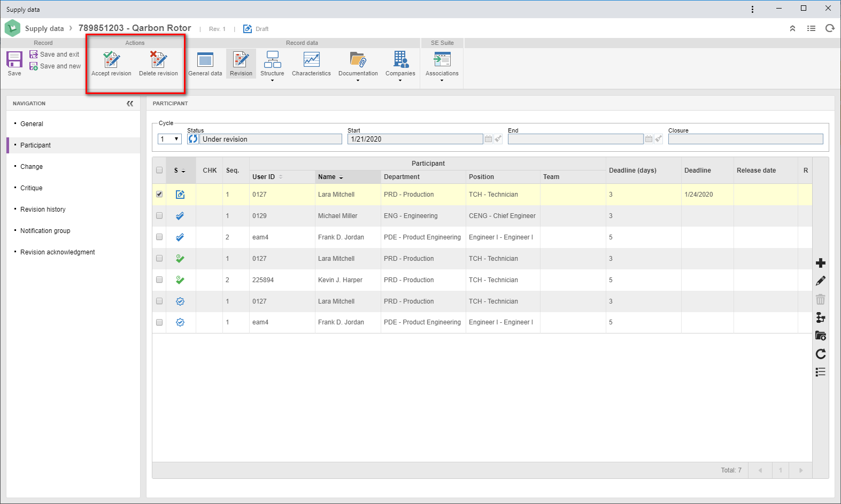Click the status icon in the Frank D. Jordan Seq 1 row
Screen dimensions: 841x504
180,322
